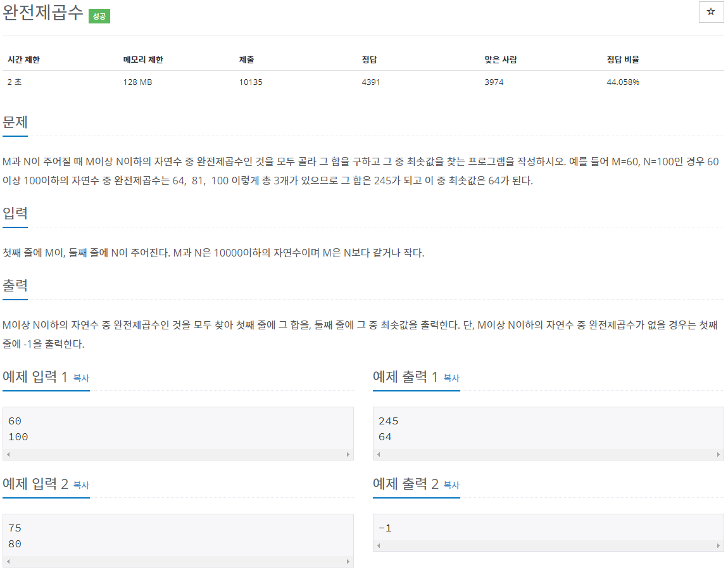
Task: Click right scroll arrow of example output 2
Action: tap(718, 545)
